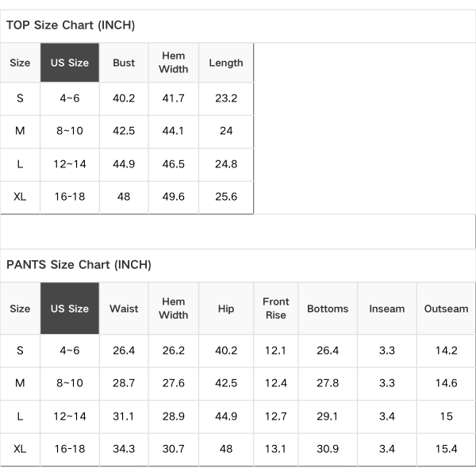Image resolution: width=476 pixels, height=476 pixels.
Task: Click the Hip column header
Action: pyautogui.click(x=226, y=309)
